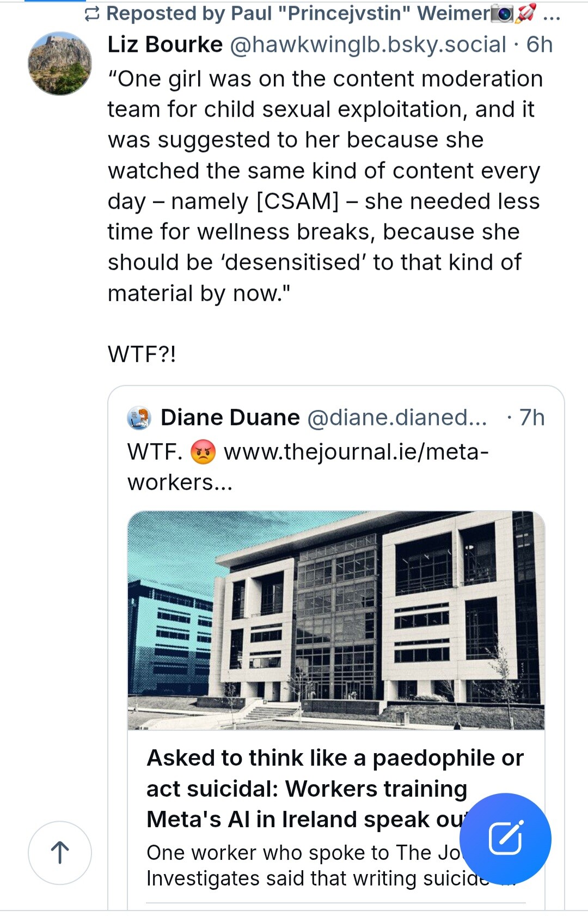Tap the repost icon beside Reposted by
This screenshot has height=916, width=588.
point(93,15)
